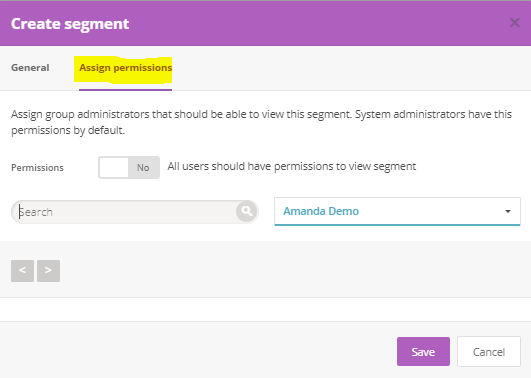Click the 'No' label on the switch
This screenshot has width=531, height=378.
143,168
